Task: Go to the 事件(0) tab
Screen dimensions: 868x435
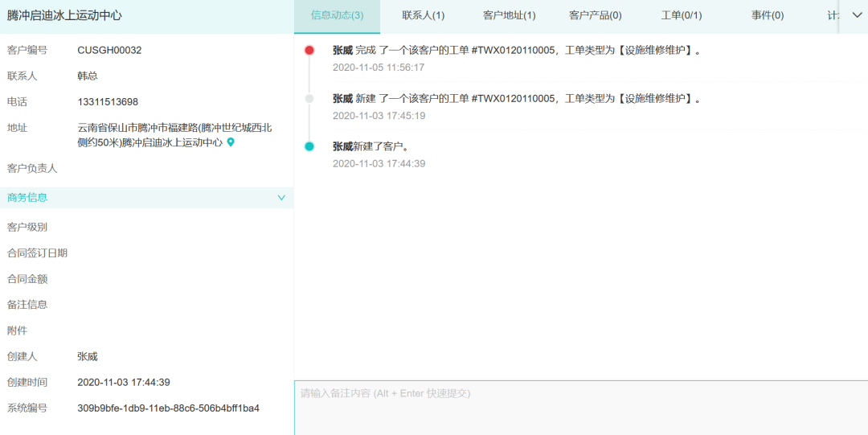Action: [x=768, y=15]
